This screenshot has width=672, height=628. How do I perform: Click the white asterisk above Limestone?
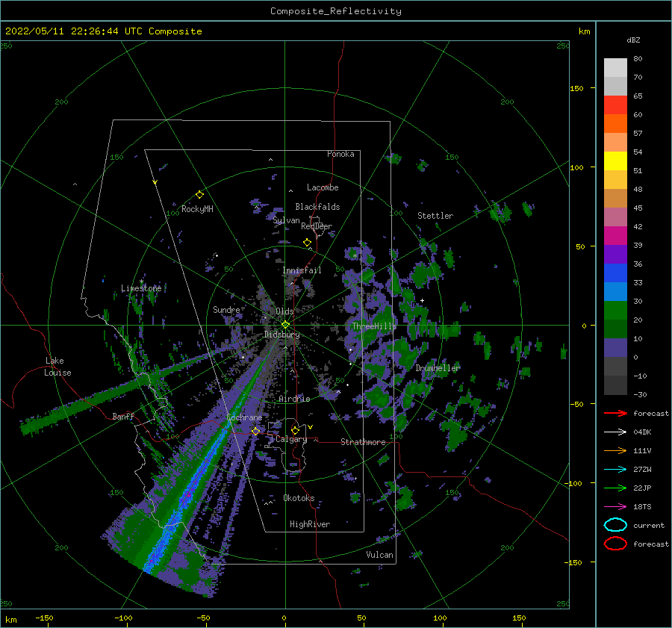point(141,282)
